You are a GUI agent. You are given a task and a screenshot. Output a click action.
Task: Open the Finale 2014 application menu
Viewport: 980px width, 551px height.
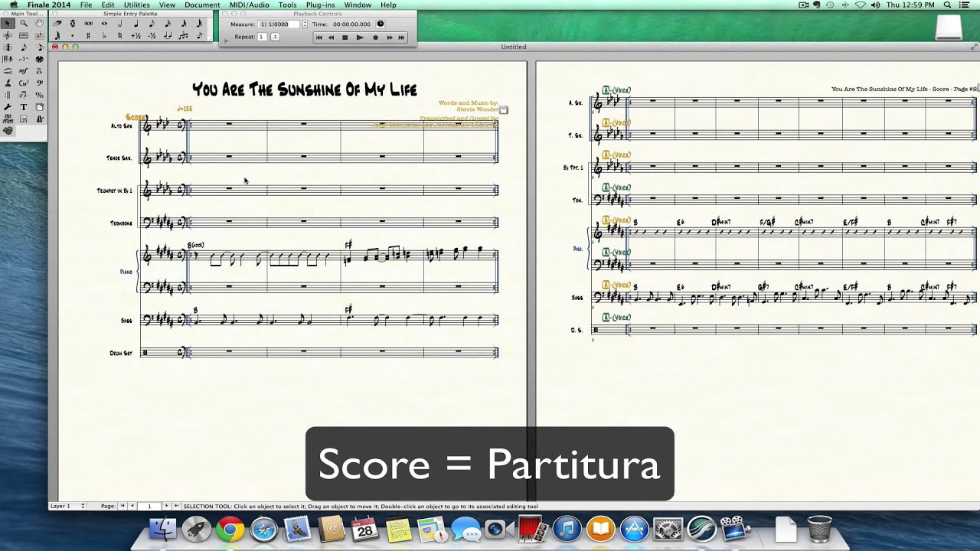point(49,5)
